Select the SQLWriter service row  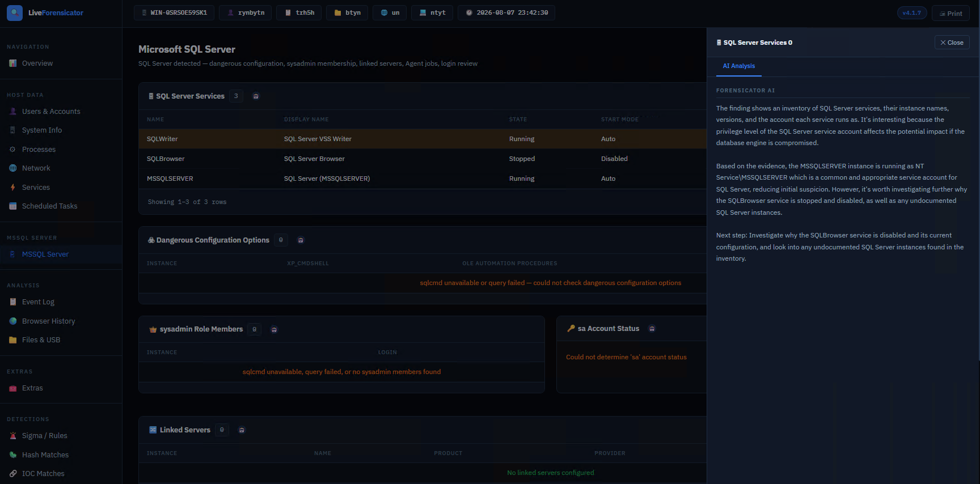point(423,139)
